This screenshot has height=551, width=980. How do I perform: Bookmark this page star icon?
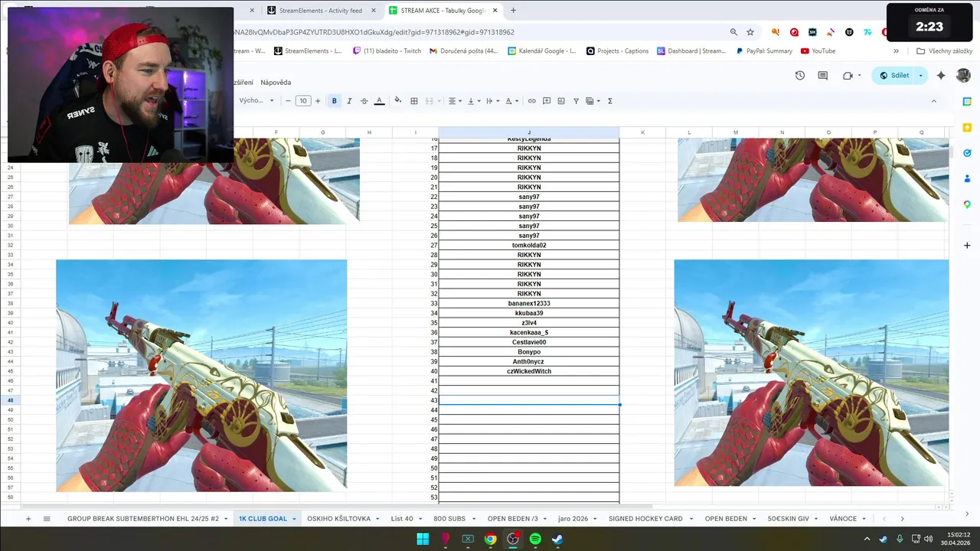[750, 32]
